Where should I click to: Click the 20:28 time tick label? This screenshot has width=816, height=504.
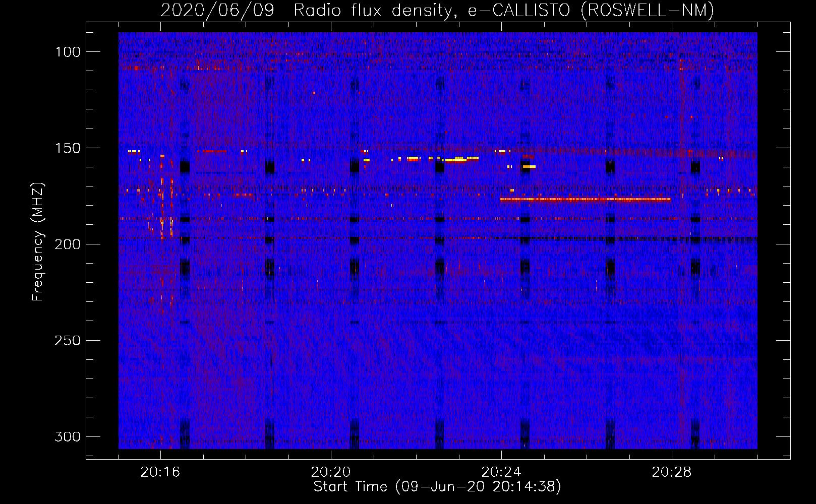[x=672, y=472]
